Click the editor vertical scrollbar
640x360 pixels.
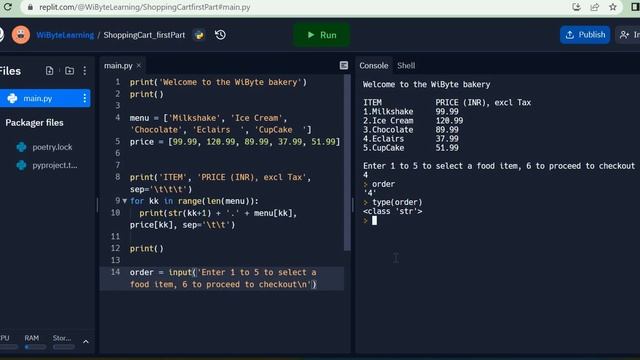pyautogui.click(x=347, y=163)
